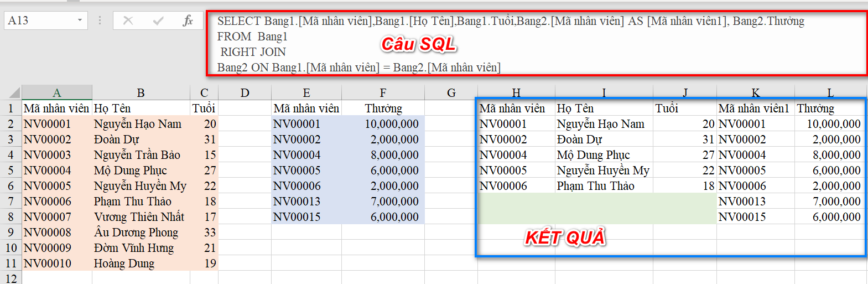Click age cell 33 in column C
868x284 pixels.
pos(204,232)
